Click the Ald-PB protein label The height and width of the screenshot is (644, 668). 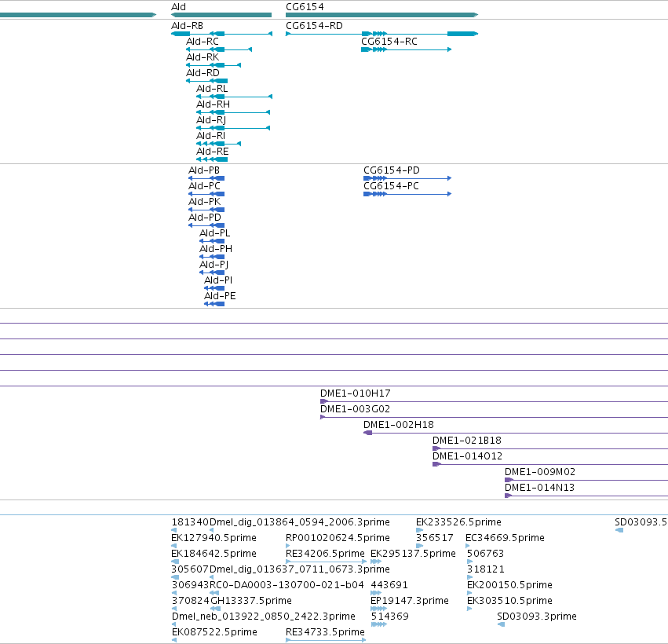[204, 170]
